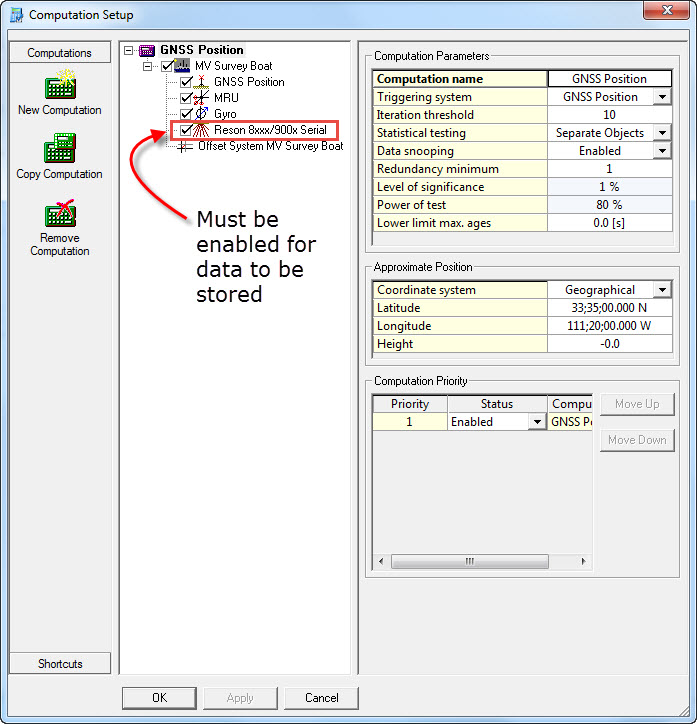Viewport: 697px width, 724px height.
Task: Click the New Computation icon
Action: pyautogui.click(x=60, y=84)
